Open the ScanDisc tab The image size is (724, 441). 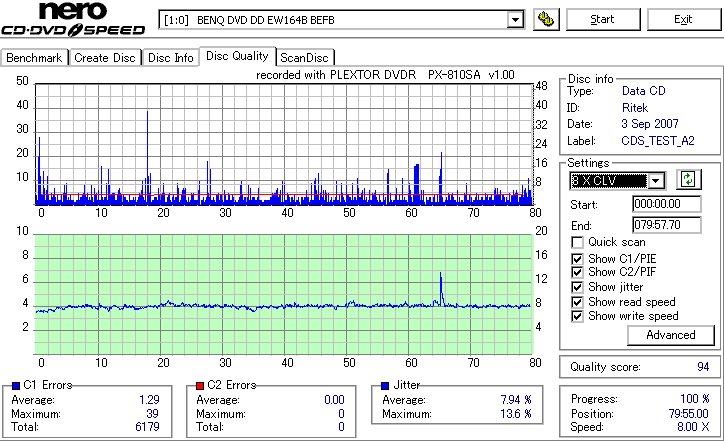click(x=304, y=58)
